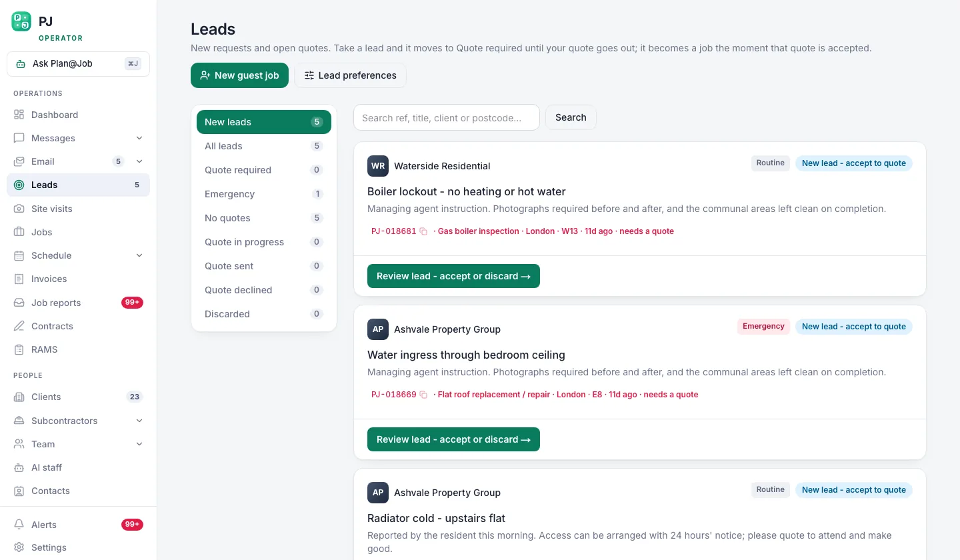
Task: Click the Contracts pen icon
Action: (19, 326)
